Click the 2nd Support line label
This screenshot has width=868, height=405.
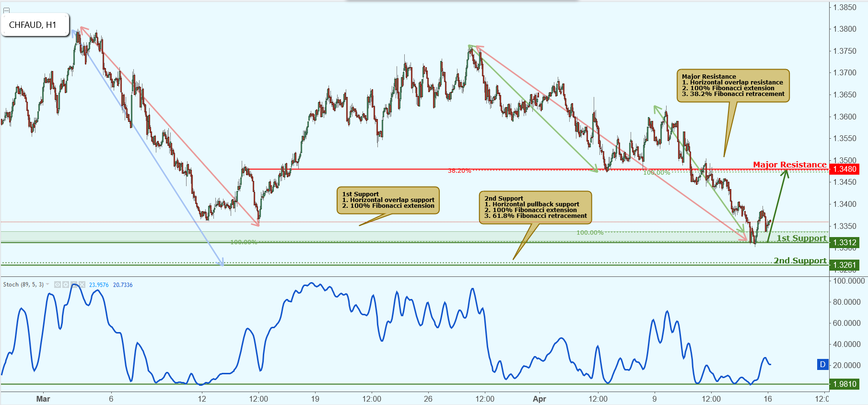click(x=800, y=261)
